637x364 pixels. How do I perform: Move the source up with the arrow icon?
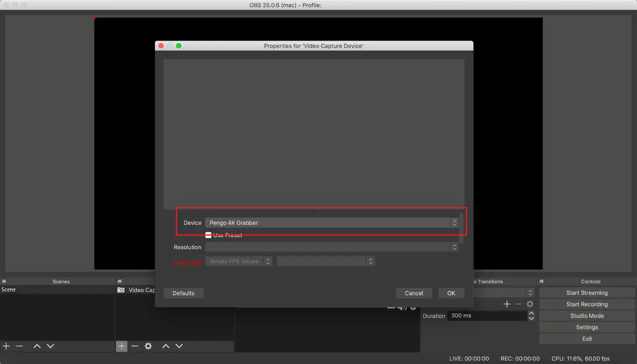click(x=166, y=346)
